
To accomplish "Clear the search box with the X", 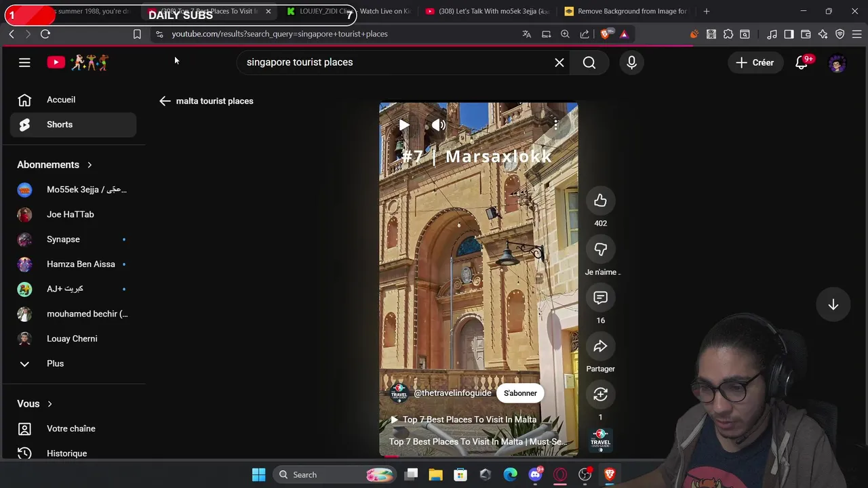I will click(x=559, y=62).
